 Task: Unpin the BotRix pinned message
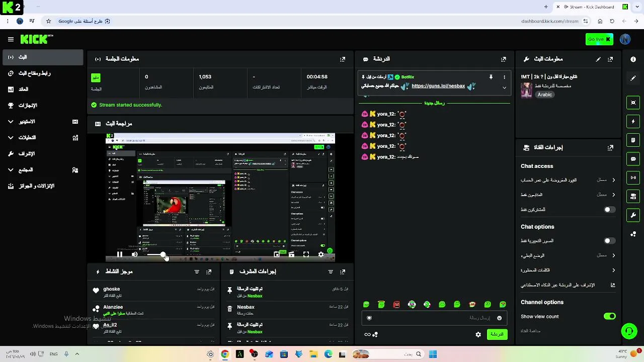tap(491, 77)
